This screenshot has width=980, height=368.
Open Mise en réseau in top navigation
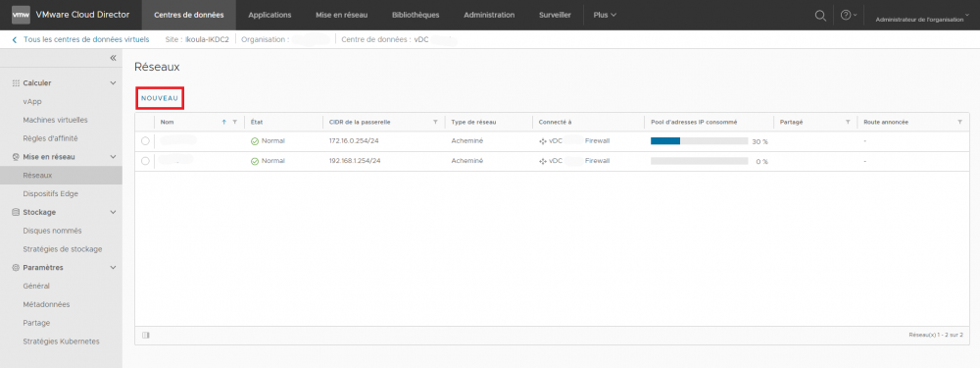[342, 15]
